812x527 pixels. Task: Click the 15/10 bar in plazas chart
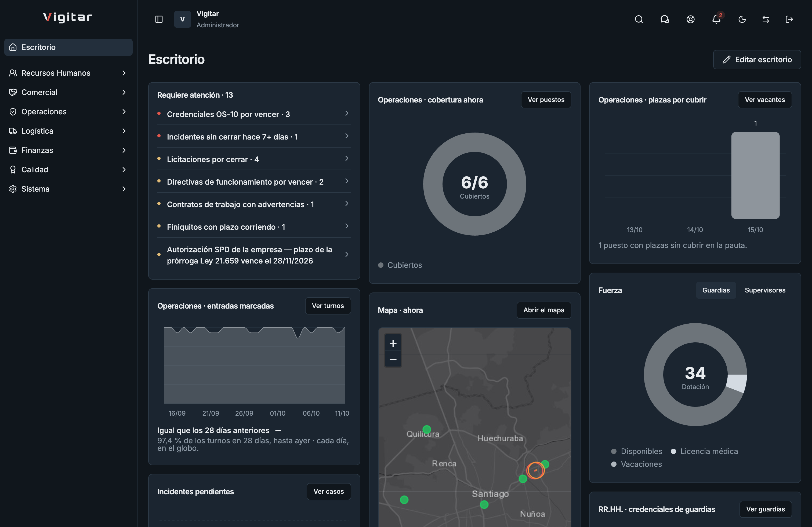click(x=755, y=175)
